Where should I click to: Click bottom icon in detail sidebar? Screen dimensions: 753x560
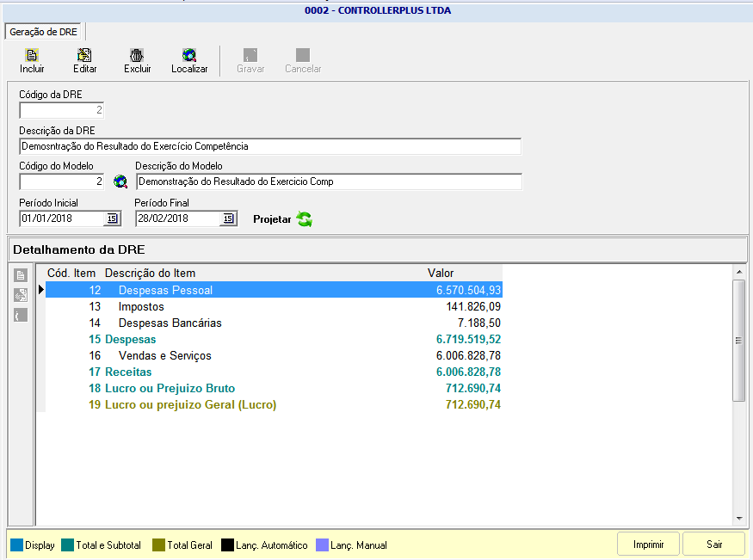[x=21, y=316]
